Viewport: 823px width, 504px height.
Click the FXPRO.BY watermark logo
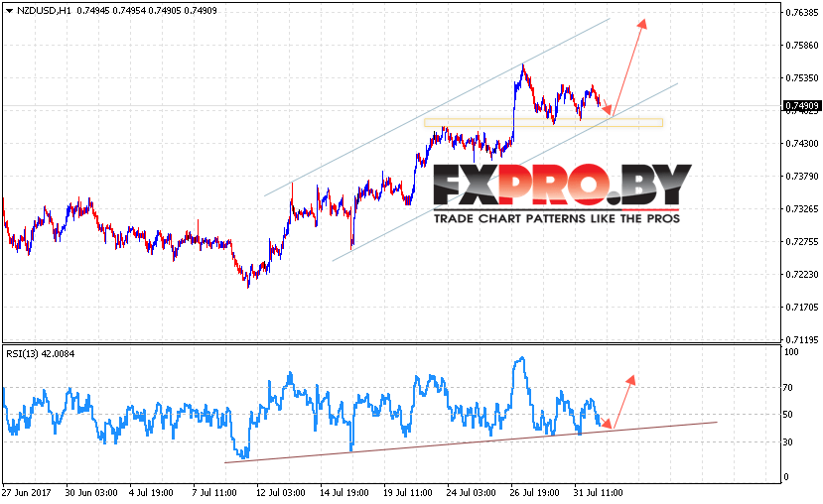point(562,193)
